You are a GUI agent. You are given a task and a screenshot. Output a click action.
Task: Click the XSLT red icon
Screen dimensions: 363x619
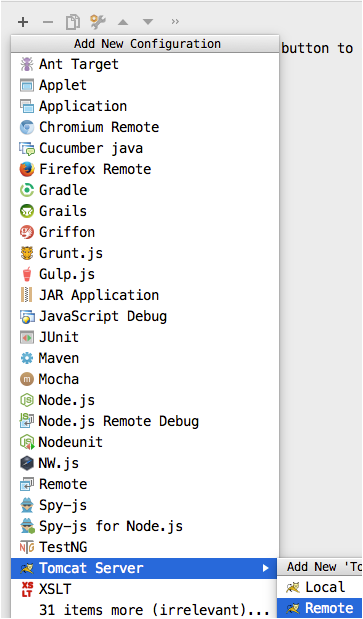click(x=27, y=589)
